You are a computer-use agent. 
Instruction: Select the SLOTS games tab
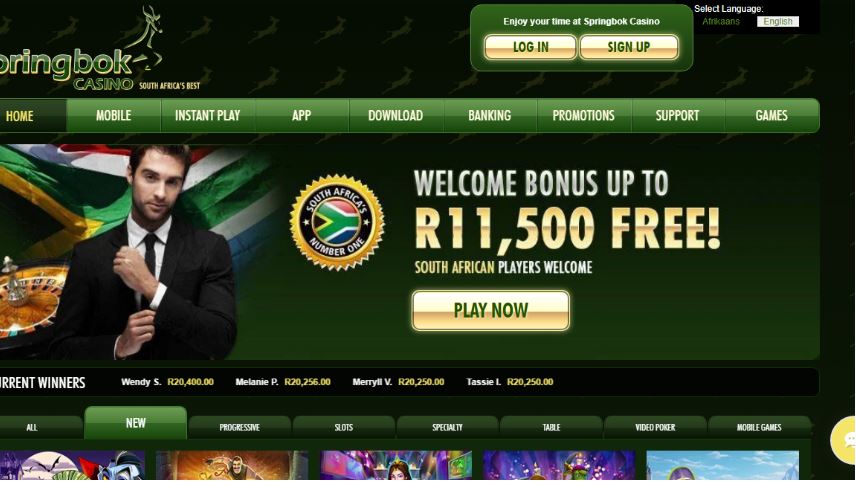coord(343,427)
